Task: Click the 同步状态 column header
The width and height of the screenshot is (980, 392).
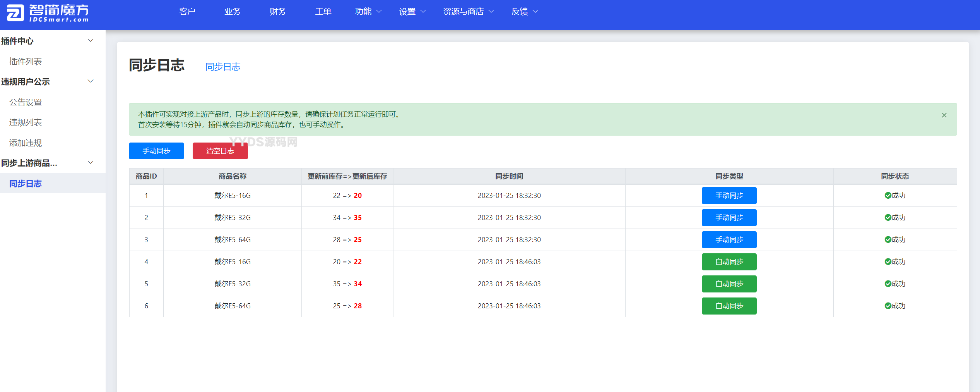Action: [x=895, y=176]
